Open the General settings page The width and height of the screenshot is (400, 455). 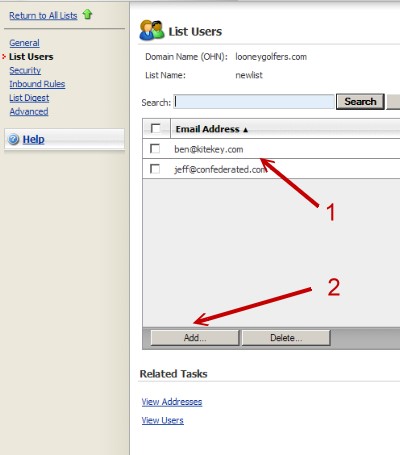[24, 43]
